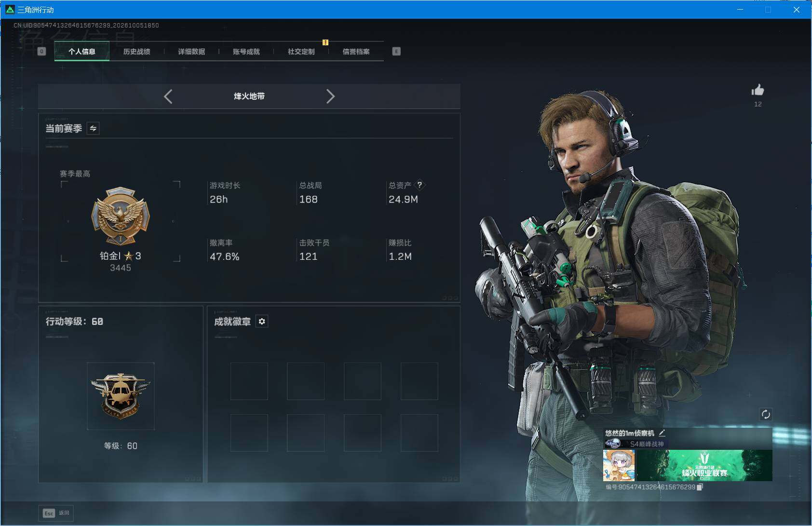Click the 总资产 value 24.9M
Image resolution: width=812 pixels, height=526 pixels.
[403, 199]
